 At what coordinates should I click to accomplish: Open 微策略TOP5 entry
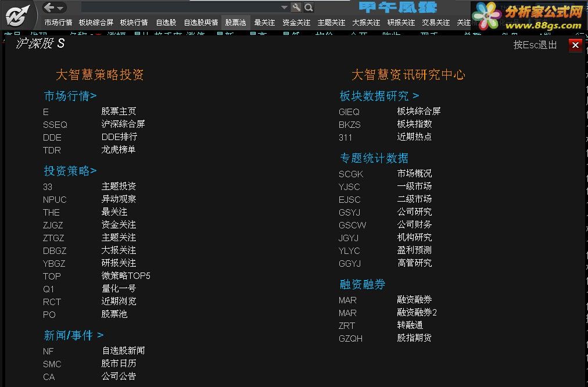click(x=126, y=275)
